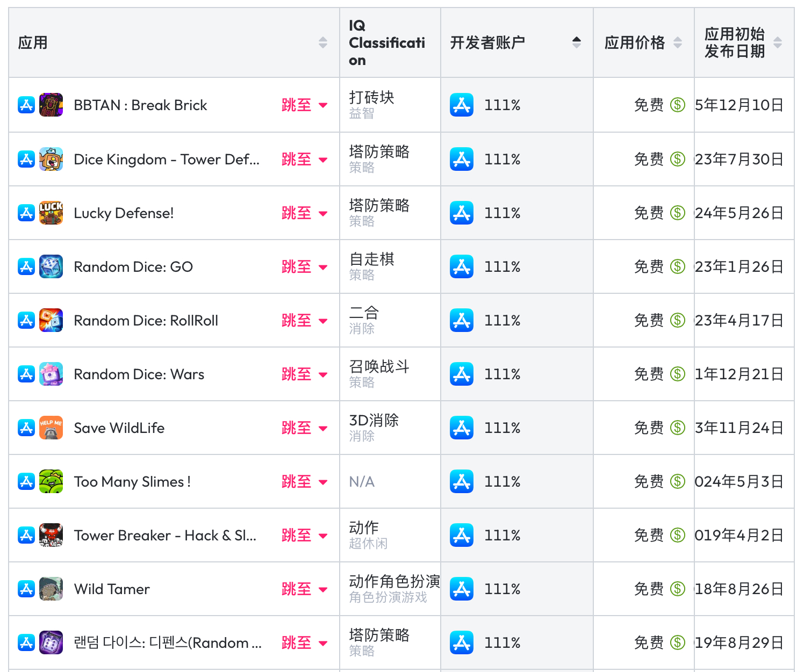
Task: Open the Random Dice: Wars app link
Action: [139, 374]
